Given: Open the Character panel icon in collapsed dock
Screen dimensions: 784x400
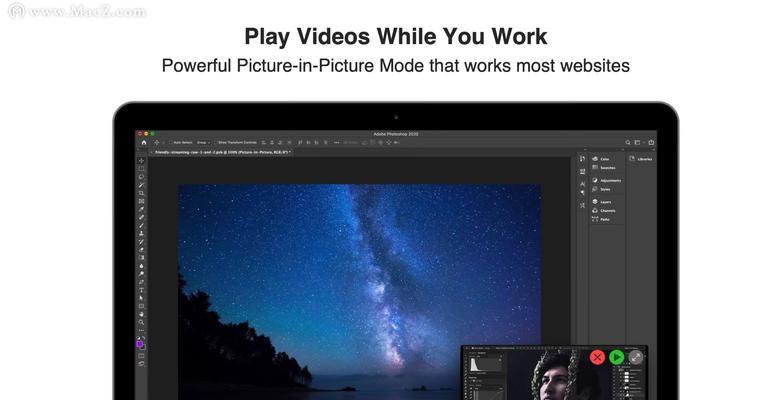Looking at the screenshot, I should point(582,184).
